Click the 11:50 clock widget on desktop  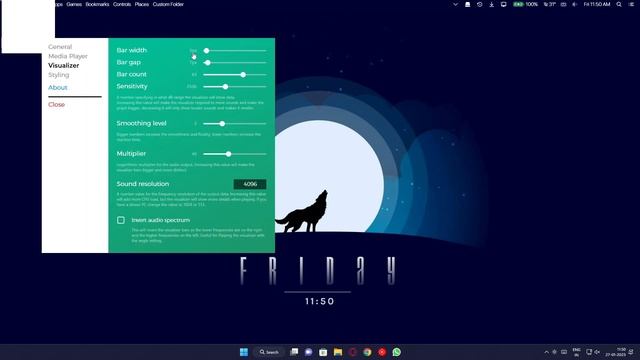coord(320,301)
